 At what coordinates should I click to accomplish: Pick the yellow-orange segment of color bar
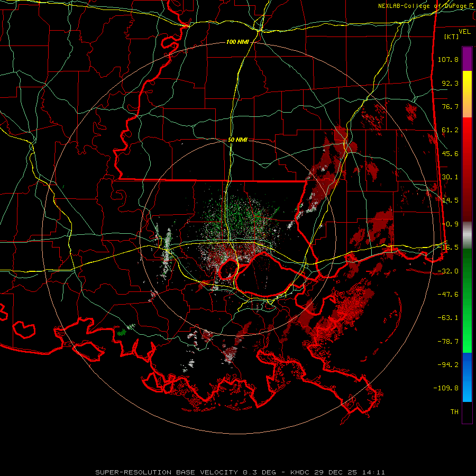pyautogui.click(x=467, y=94)
